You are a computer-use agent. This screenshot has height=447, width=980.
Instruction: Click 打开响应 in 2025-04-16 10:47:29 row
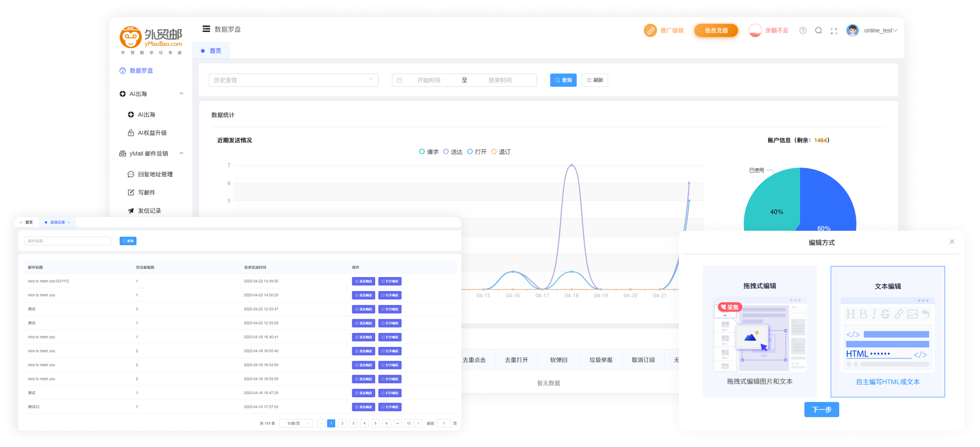point(390,393)
